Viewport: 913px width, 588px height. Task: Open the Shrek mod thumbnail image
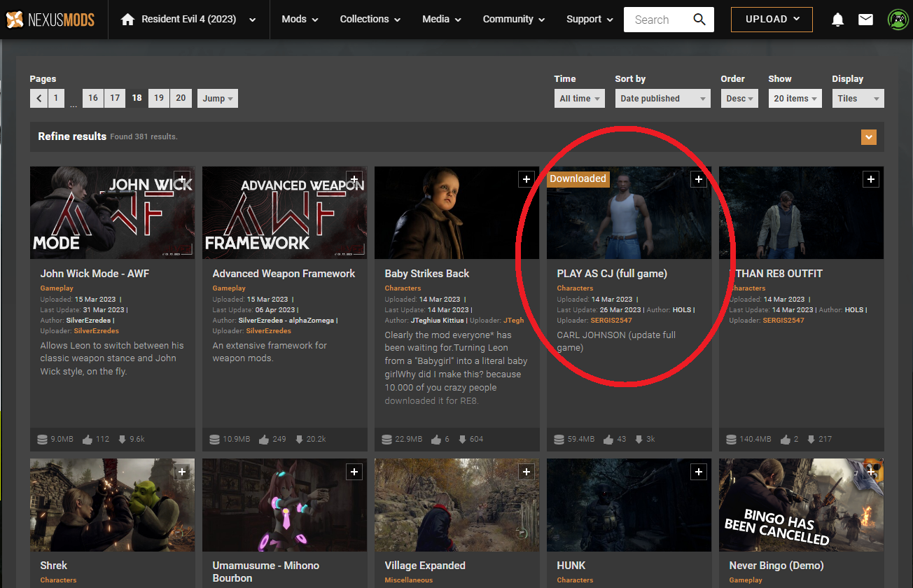(112, 505)
